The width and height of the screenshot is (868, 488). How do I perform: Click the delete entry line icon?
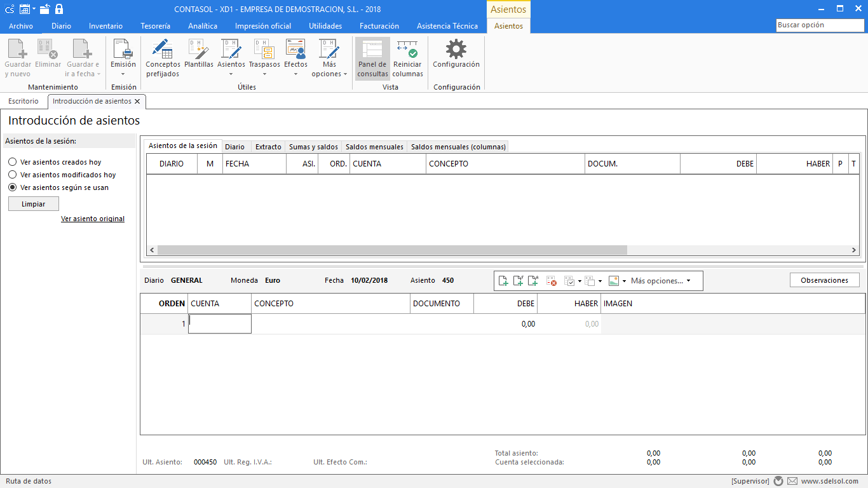point(552,281)
